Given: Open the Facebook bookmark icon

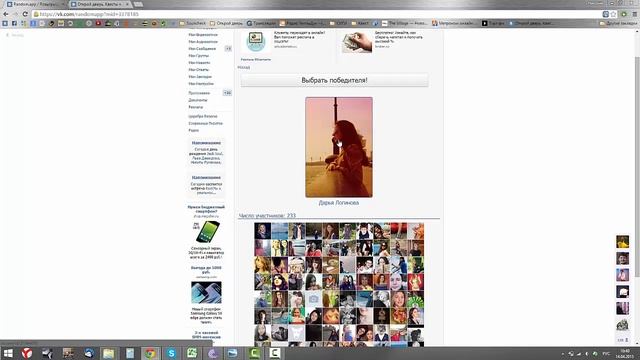Looking at the screenshot, I should tap(14, 24).
